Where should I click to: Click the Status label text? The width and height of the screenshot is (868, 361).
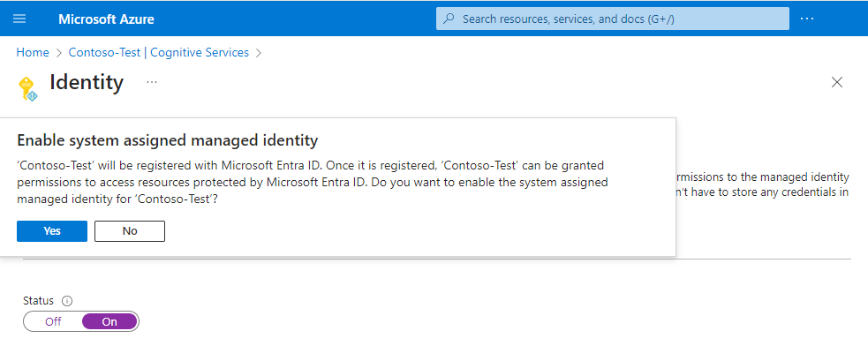tap(38, 301)
